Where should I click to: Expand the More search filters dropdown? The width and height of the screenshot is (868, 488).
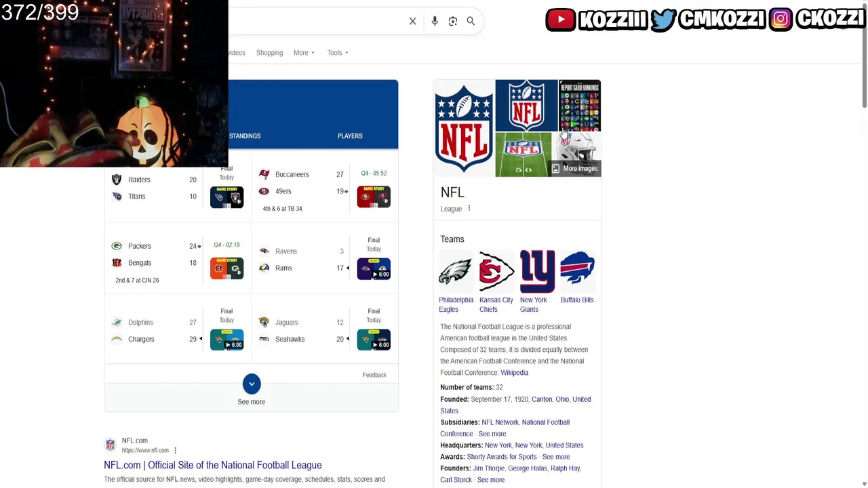tap(304, 53)
